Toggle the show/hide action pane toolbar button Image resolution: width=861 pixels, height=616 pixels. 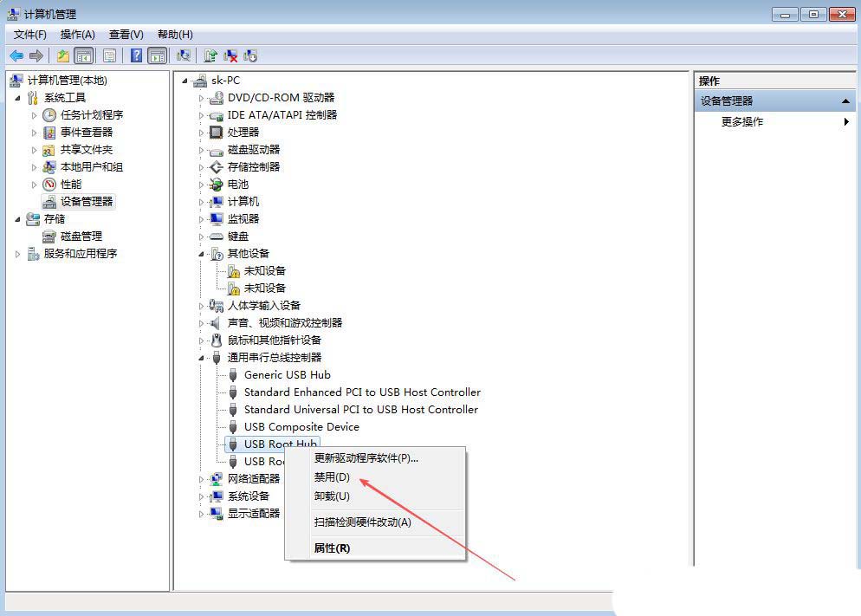click(x=157, y=55)
